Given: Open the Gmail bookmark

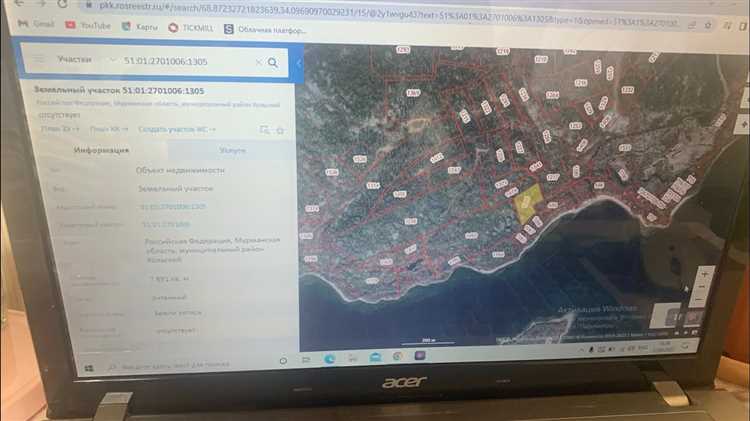Looking at the screenshot, I should tap(38, 22).
